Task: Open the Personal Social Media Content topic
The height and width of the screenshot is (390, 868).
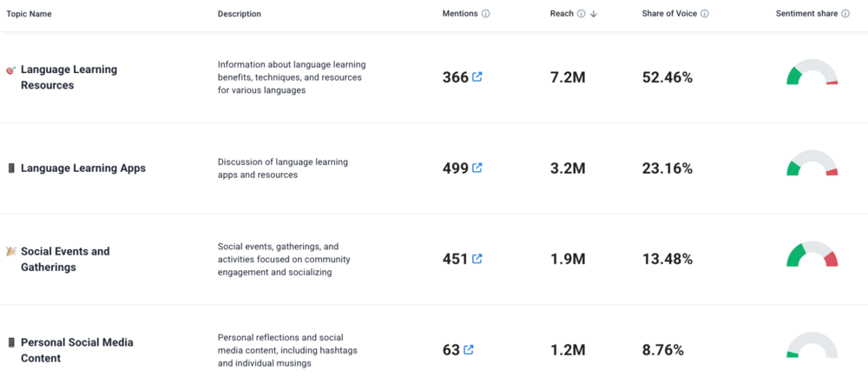Action: pyautogui.click(x=77, y=350)
